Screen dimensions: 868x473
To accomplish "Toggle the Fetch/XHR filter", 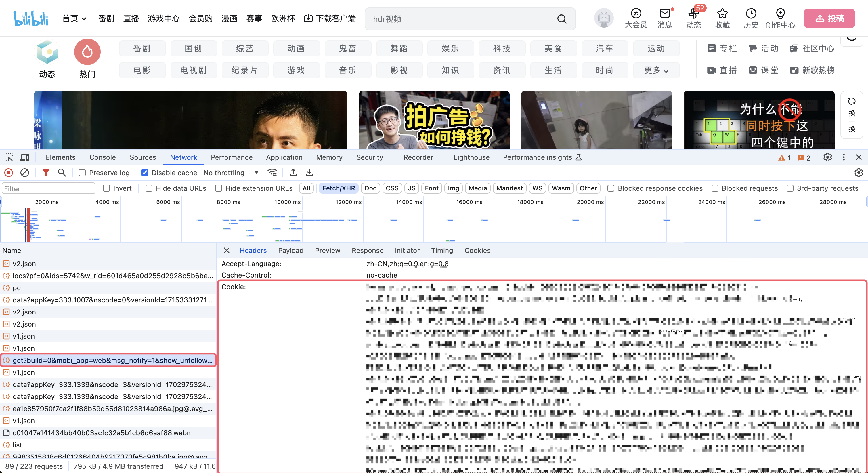I will pyautogui.click(x=338, y=188).
